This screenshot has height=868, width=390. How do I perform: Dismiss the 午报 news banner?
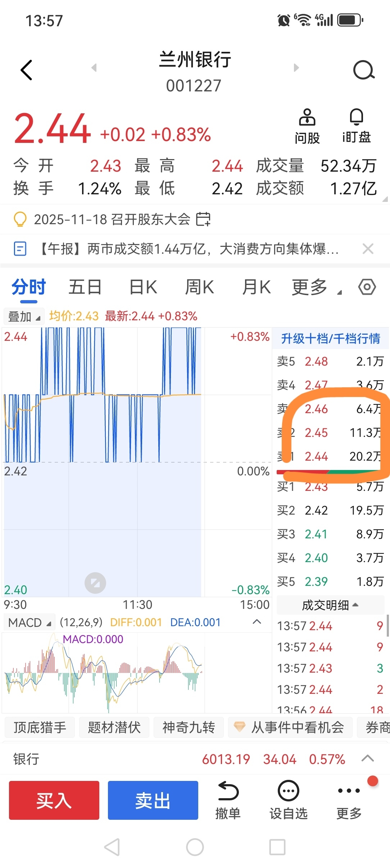pyautogui.click(x=368, y=249)
